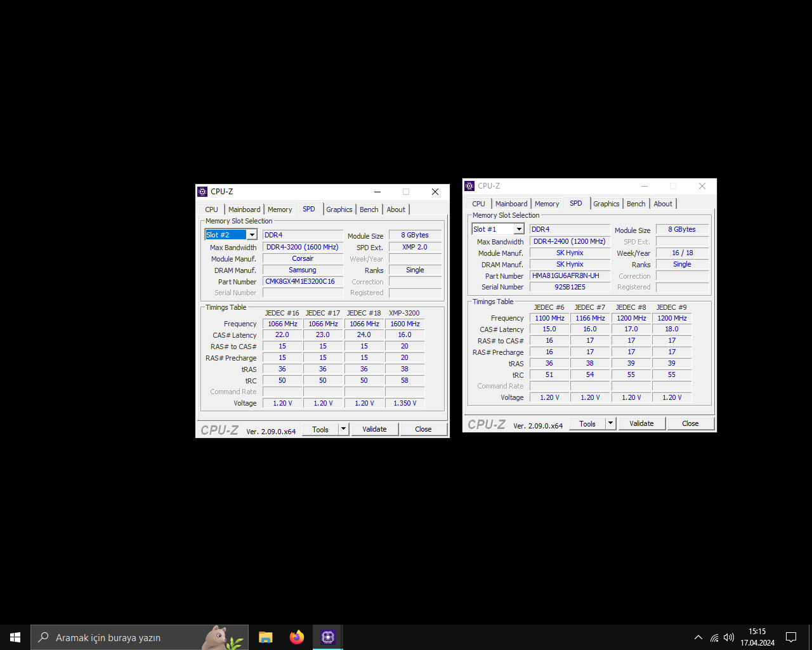Click the 'SK Hynix' Module Manuf. value

[x=570, y=253]
